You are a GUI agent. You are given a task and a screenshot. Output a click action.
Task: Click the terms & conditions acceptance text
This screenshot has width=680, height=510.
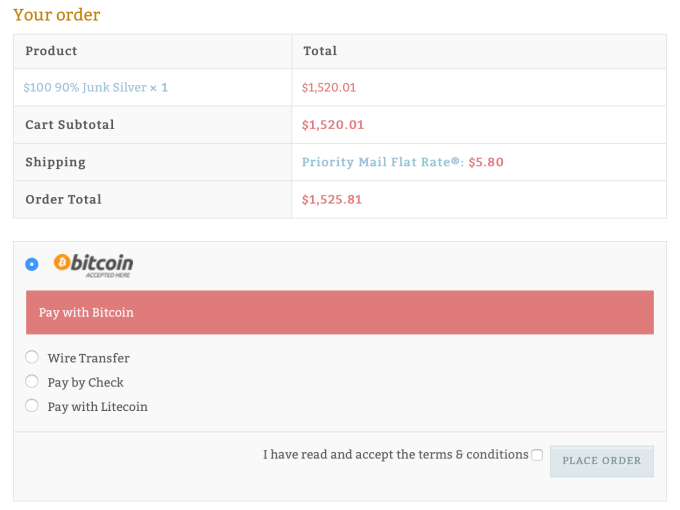(395, 455)
